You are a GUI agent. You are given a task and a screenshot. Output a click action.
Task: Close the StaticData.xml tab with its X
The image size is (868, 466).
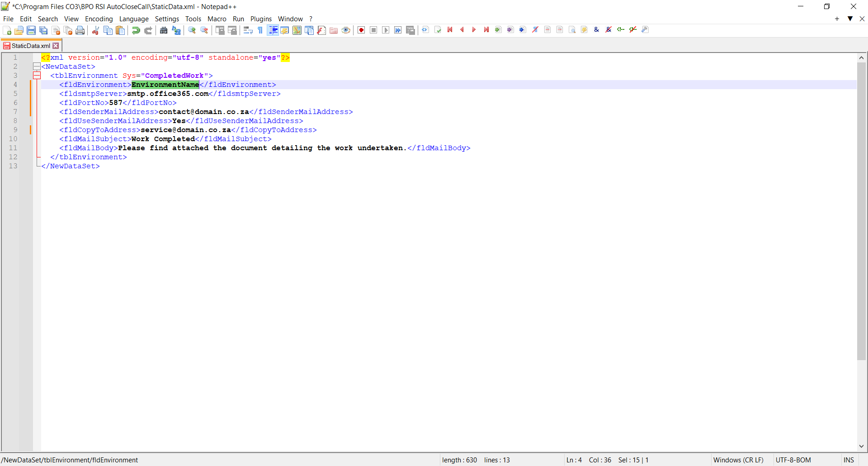(56, 46)
